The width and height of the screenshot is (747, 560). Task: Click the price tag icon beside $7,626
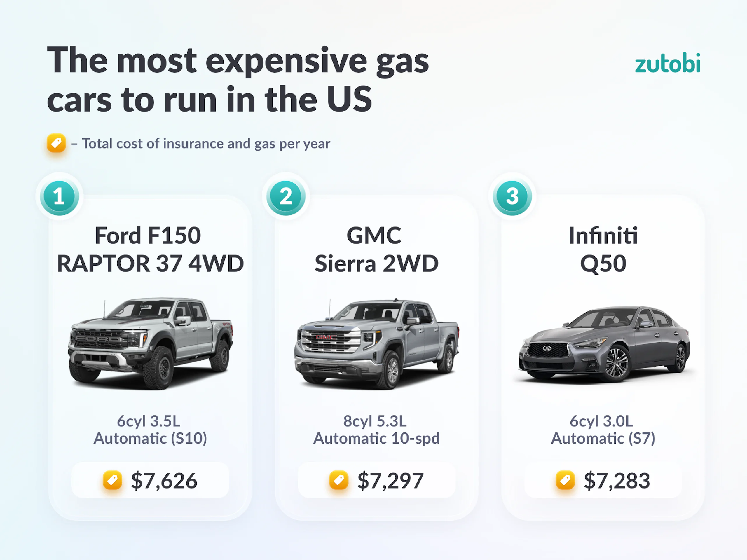[112, 480]
